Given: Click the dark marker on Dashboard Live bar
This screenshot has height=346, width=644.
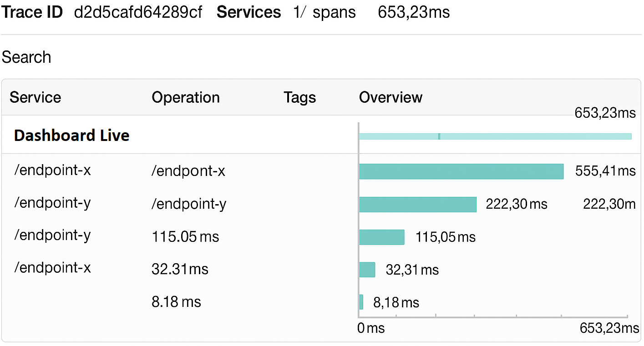Looking at the screenshot, I should pyautogui.click(x=439, y=136).
